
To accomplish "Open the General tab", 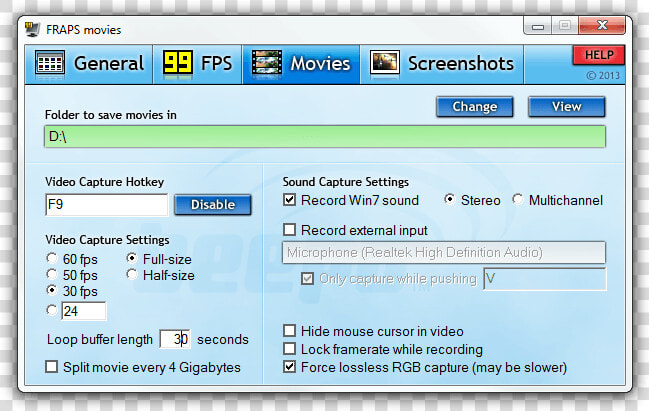I will tap(89, 64).
